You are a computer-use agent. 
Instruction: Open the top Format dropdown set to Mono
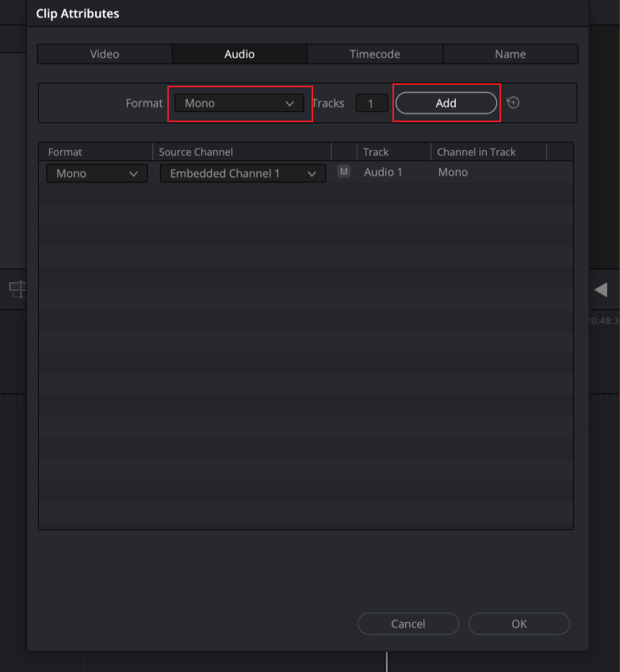pos(239,103)
